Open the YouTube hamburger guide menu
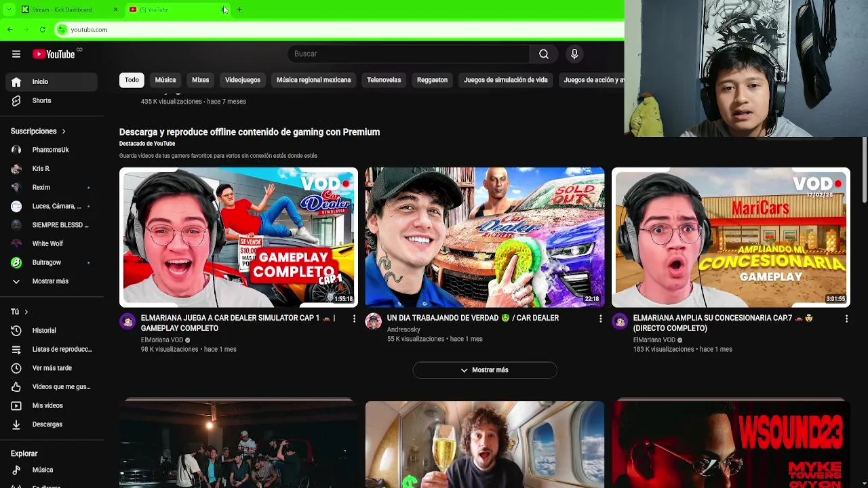 [x=16, y=54]
